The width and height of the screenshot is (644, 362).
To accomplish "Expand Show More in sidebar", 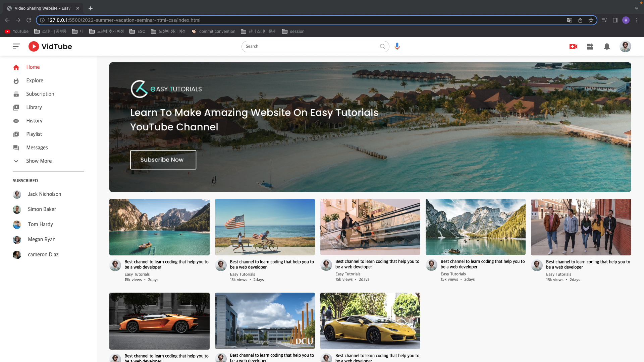I will [x=39, y=161].
